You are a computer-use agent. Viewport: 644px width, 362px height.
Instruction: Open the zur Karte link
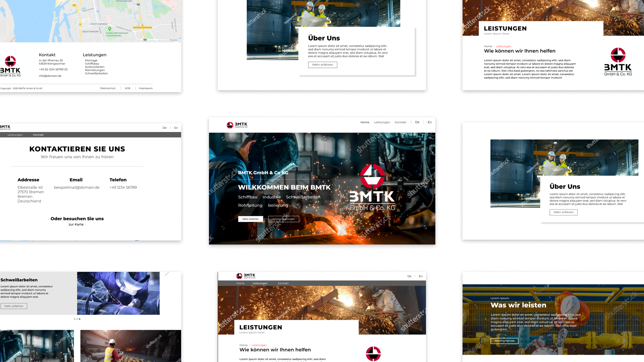coord(76,225)
